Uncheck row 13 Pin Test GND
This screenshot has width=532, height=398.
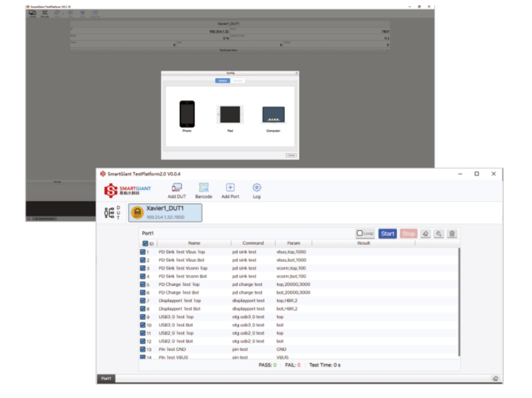point(143,349)
